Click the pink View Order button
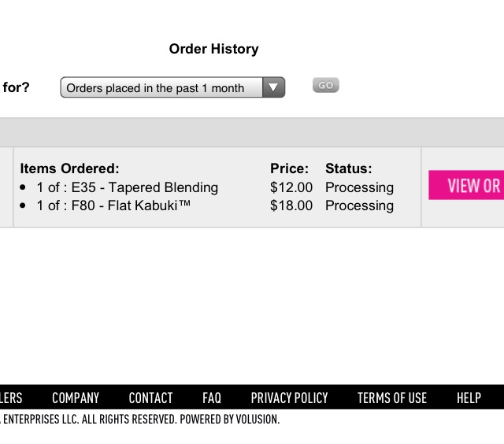The height and width of the screenshot is (444, 504). (x=467, y=186)
